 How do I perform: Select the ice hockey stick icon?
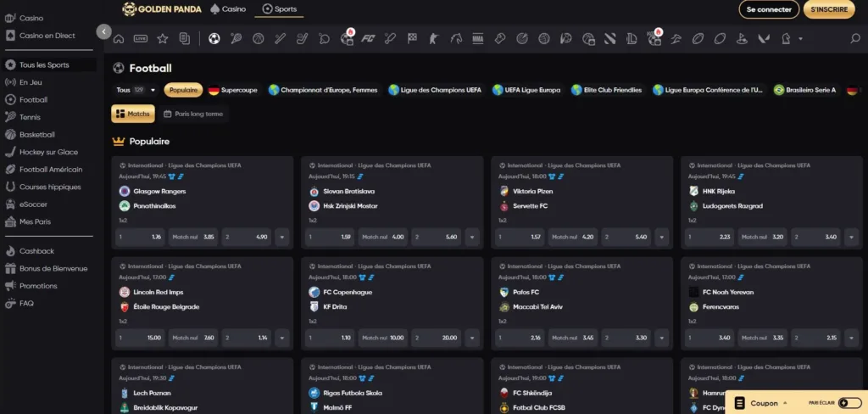302,39
